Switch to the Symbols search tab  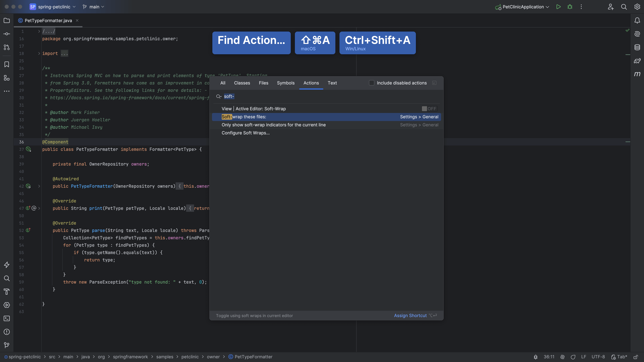pyautogui.click(x=285, y=83)
